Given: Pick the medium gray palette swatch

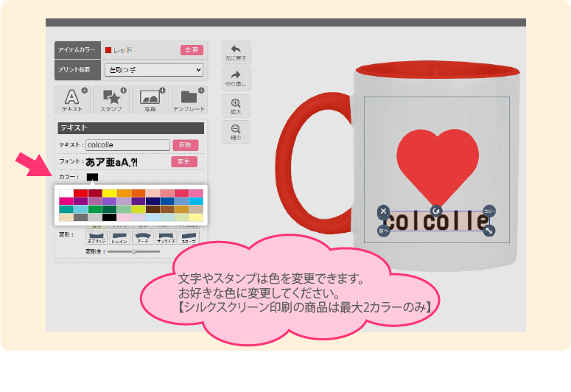Looking at the screenshot, I should pos(80,217).
